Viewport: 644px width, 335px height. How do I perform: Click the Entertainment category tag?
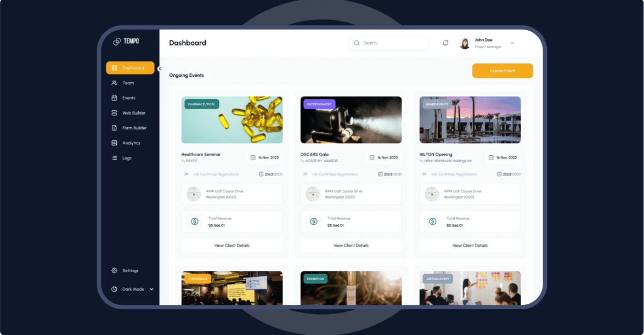(x=320, y=104)
